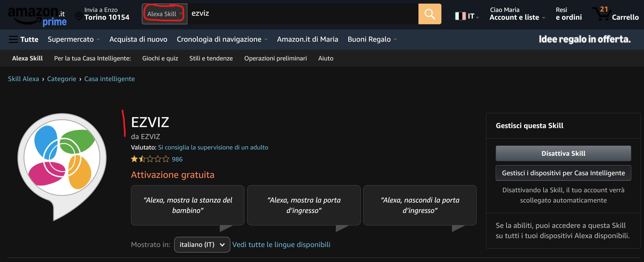The image size is (644, 262).
Task: Click Gestisci i dispositivi per Casa Intelligente
Action: pos(563,173)
